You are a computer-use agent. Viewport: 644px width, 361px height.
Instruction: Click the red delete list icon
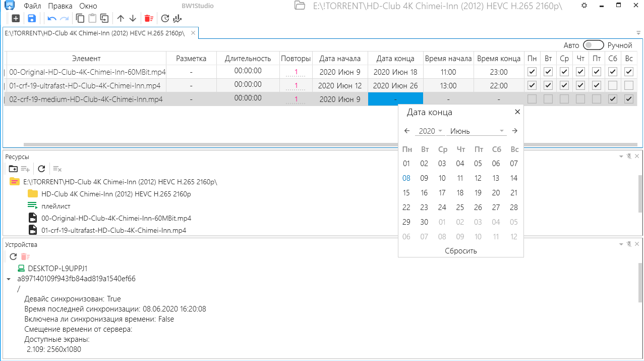point(148,19)
